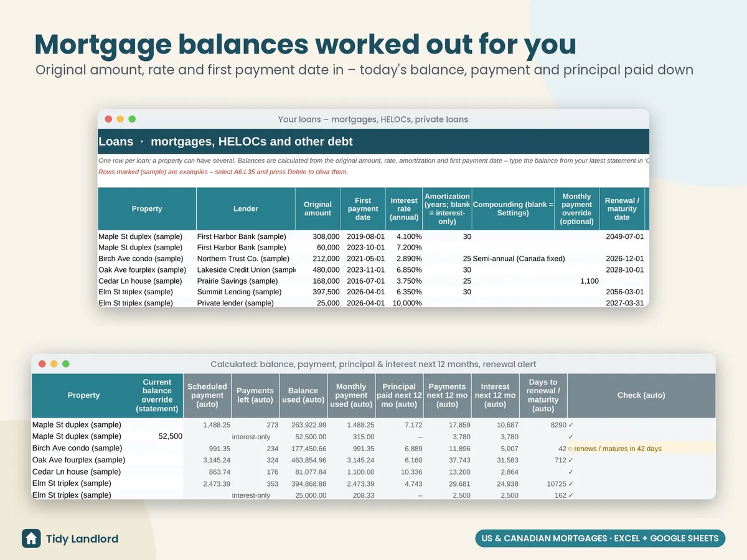The image size is (747, 560).
Task: Select the 212,000 original amount cell
Action: pos(317,259)
